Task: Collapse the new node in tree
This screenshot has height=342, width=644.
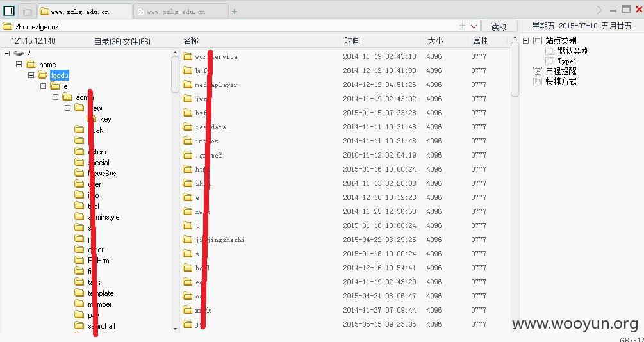Action: pyautogui.click(x=68, y=108)
